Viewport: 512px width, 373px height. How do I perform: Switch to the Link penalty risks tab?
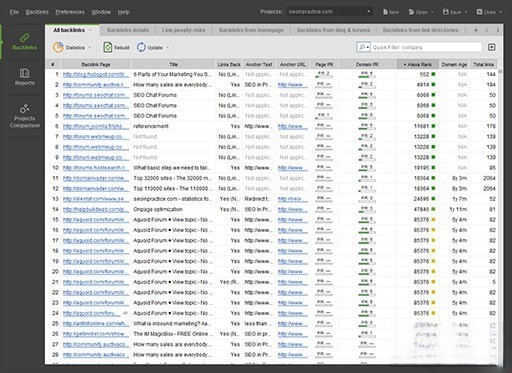pos(183,30)
